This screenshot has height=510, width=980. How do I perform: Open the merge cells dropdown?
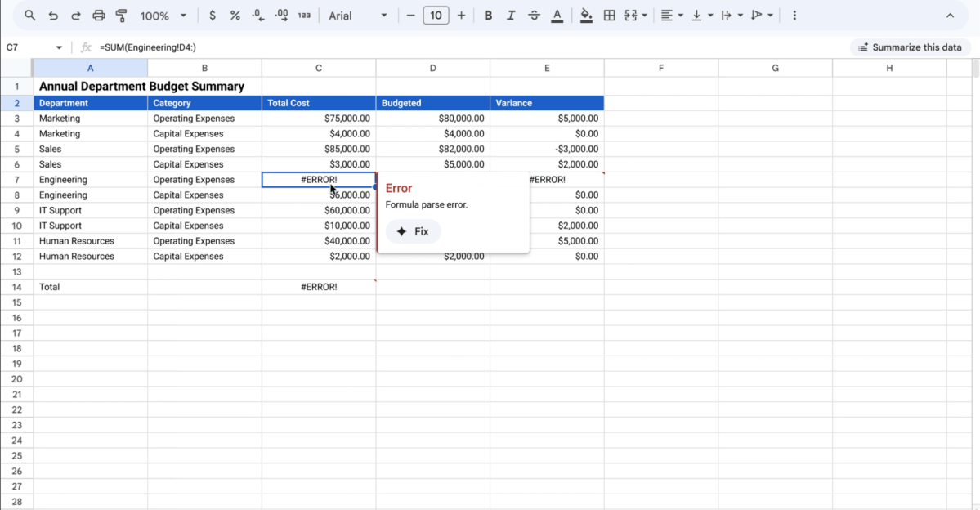(x=644, y=15)
